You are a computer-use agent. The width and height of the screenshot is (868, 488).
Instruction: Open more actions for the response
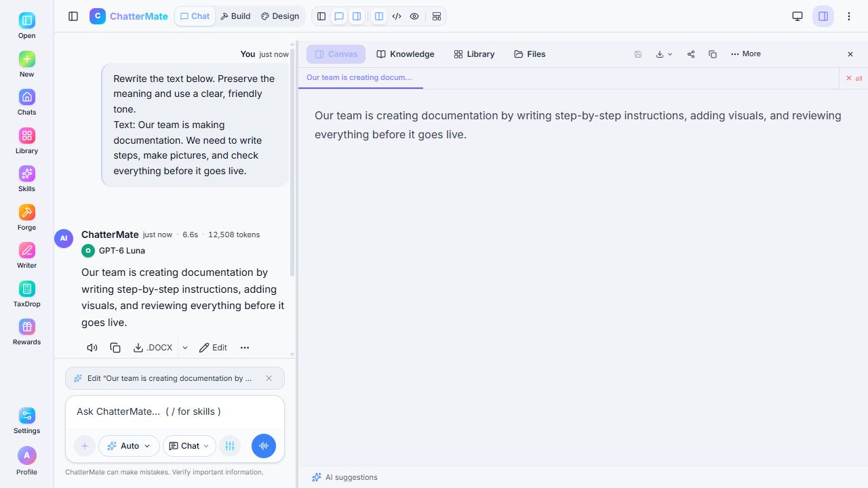coord(245,348)
